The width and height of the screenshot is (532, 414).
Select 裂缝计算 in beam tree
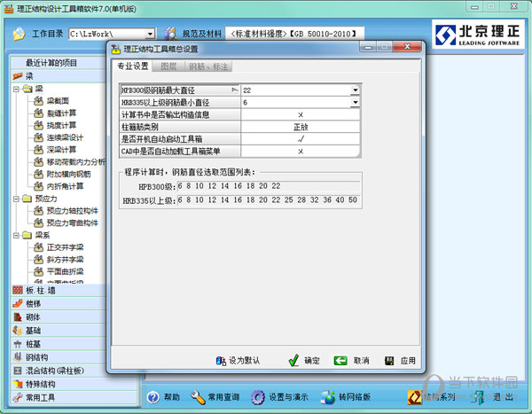(x=61, y=113)
